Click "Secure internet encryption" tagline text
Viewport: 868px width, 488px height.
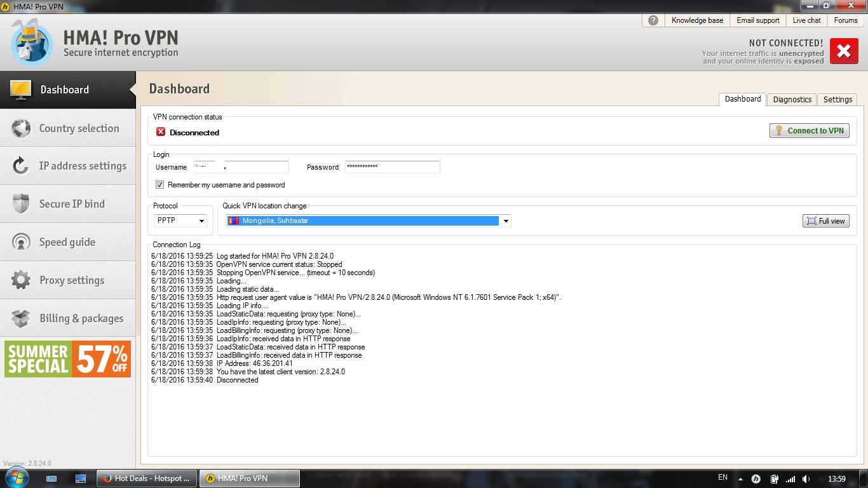click(x=121, y=53)
